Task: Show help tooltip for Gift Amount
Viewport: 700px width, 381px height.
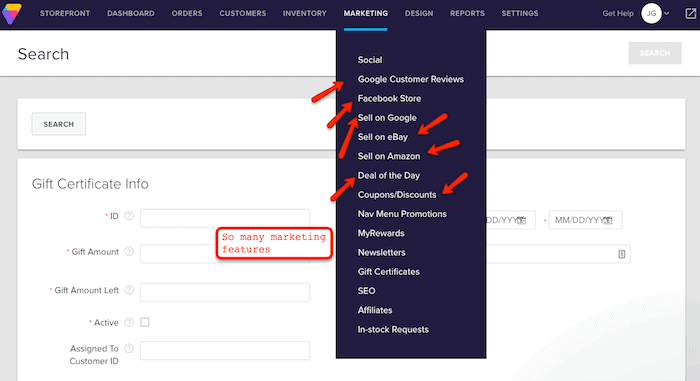Action: pos(129,251)
